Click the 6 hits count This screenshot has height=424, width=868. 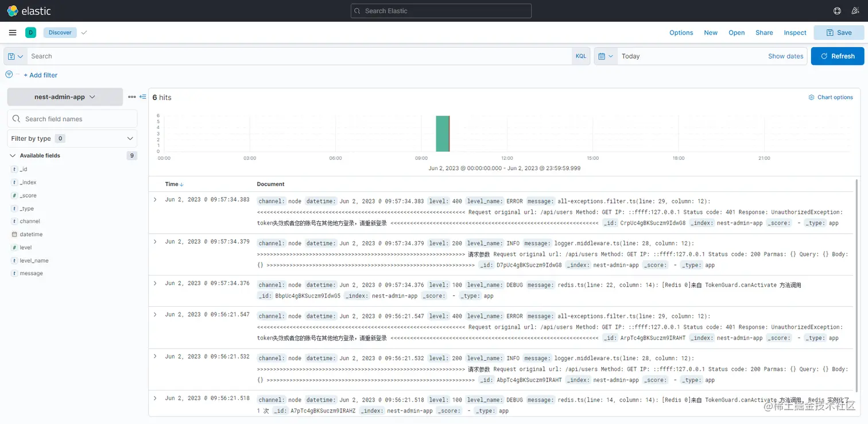(162, 98)
